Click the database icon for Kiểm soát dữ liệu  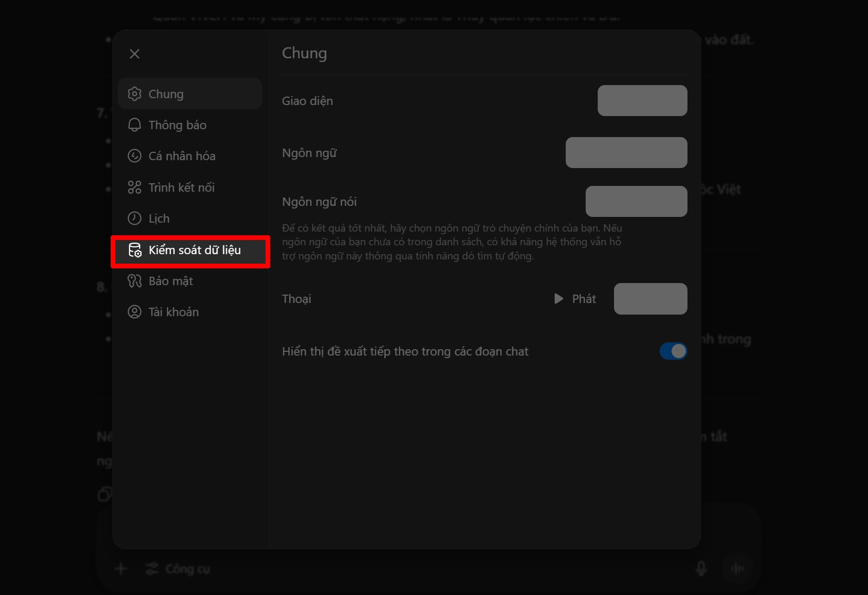[135, 250]
